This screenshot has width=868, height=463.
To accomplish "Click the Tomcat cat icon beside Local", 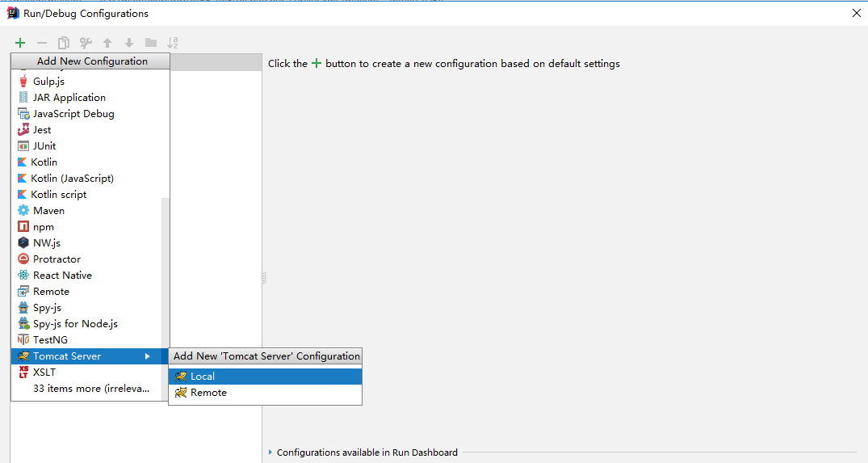I will coord(181,377).
